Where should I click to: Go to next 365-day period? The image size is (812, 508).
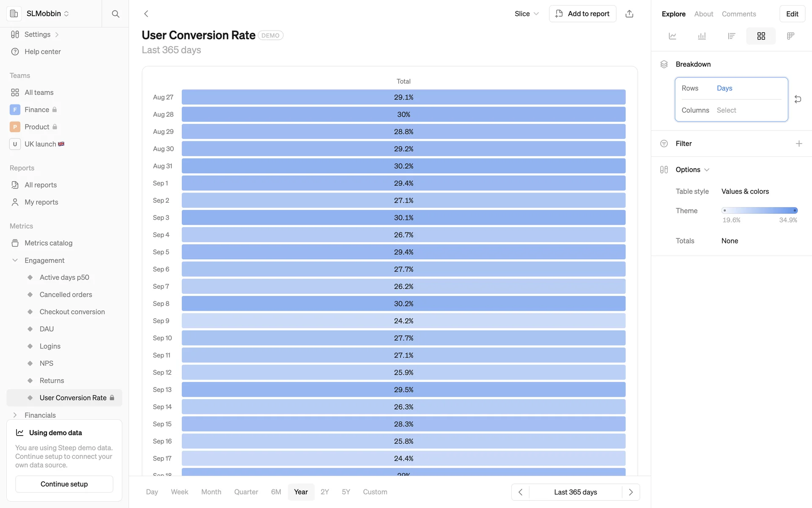coord(631,492)
